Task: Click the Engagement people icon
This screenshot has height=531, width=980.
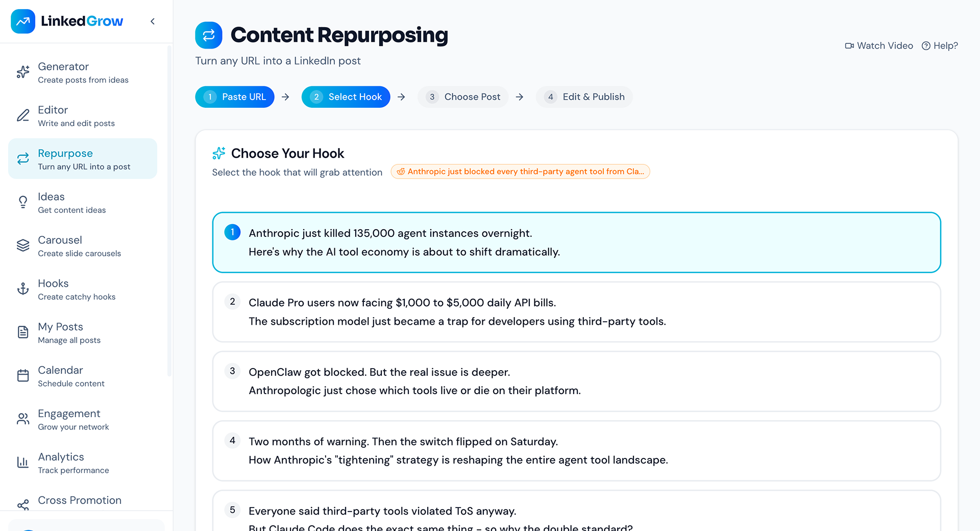Action: pos(23,419)
